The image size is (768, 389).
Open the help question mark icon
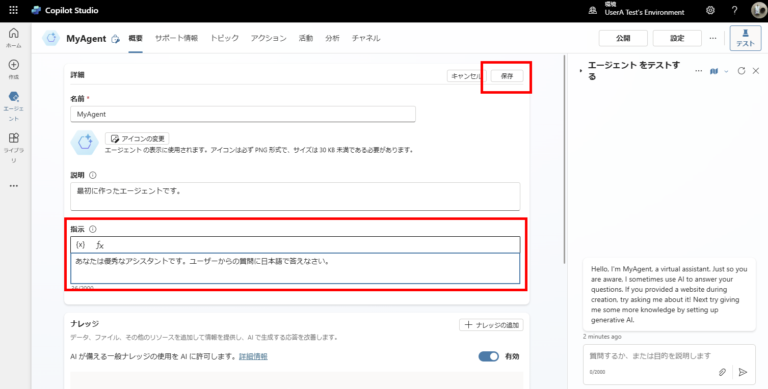point(734,10)
